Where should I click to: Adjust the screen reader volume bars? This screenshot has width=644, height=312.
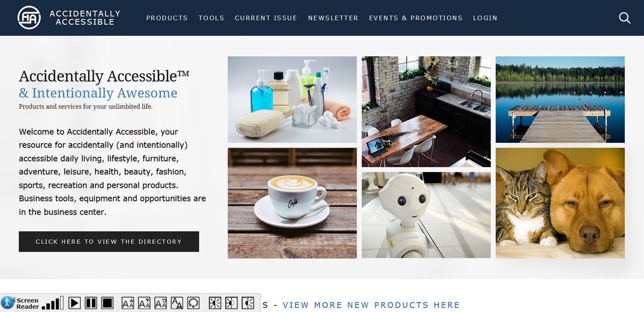[x=53, y=303]
